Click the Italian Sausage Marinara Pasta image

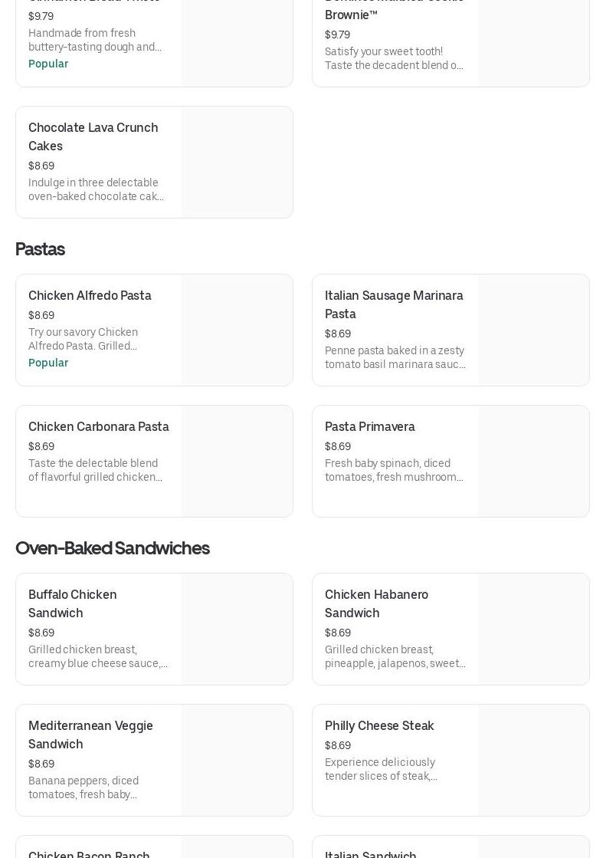pos(533,330)
